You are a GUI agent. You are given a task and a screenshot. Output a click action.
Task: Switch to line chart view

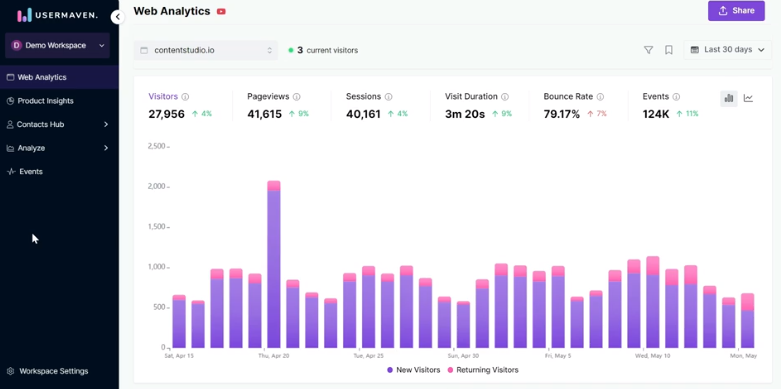click(x=748, y=98)
